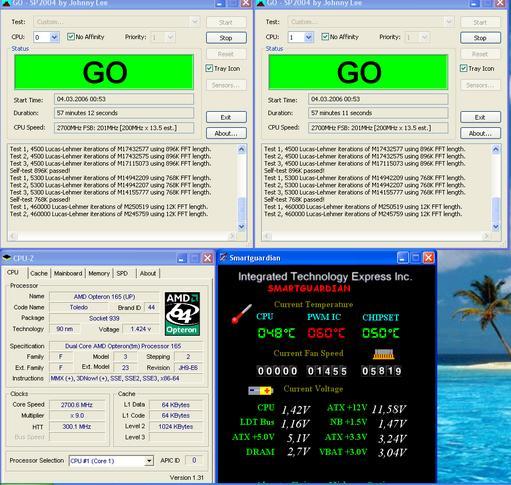Click the DRAM 2,7V voltage reading

[x=299, y=452]
